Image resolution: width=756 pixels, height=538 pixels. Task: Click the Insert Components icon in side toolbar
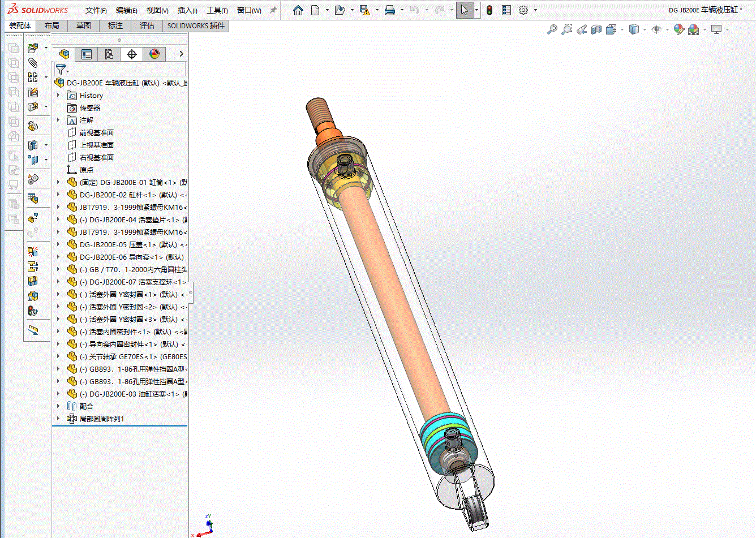click(x=33, y=48)
